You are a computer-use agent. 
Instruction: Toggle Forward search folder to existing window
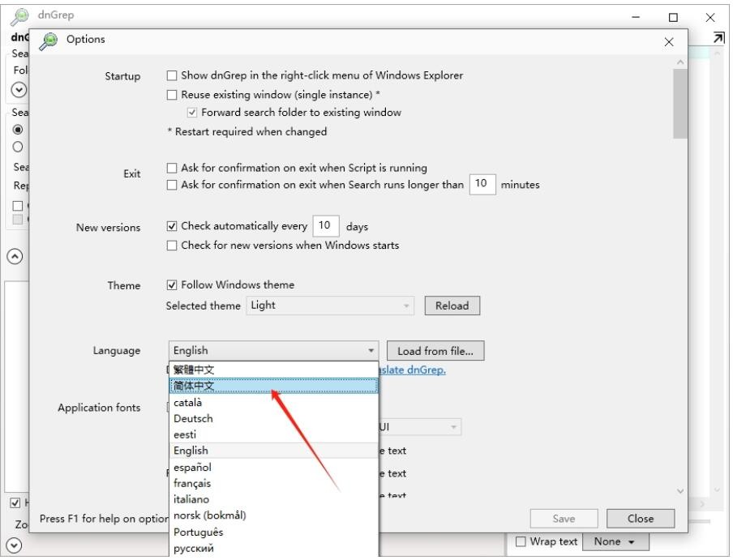(191, 113)
